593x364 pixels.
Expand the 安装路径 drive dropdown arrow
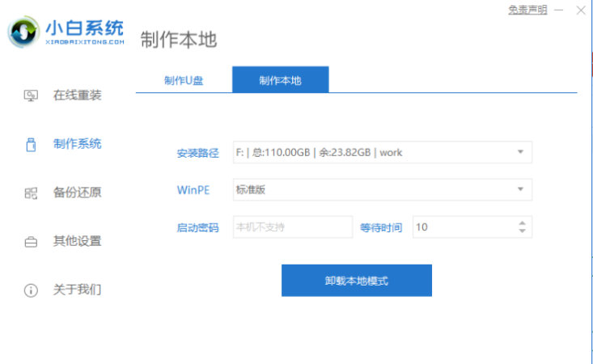pos(520,152)
